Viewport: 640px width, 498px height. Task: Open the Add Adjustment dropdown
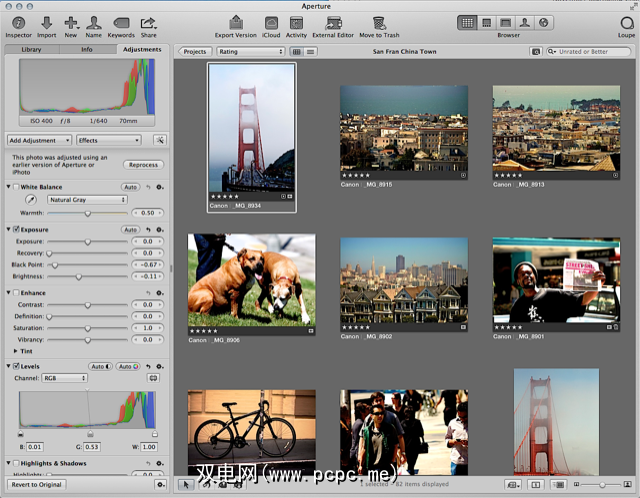39,140
